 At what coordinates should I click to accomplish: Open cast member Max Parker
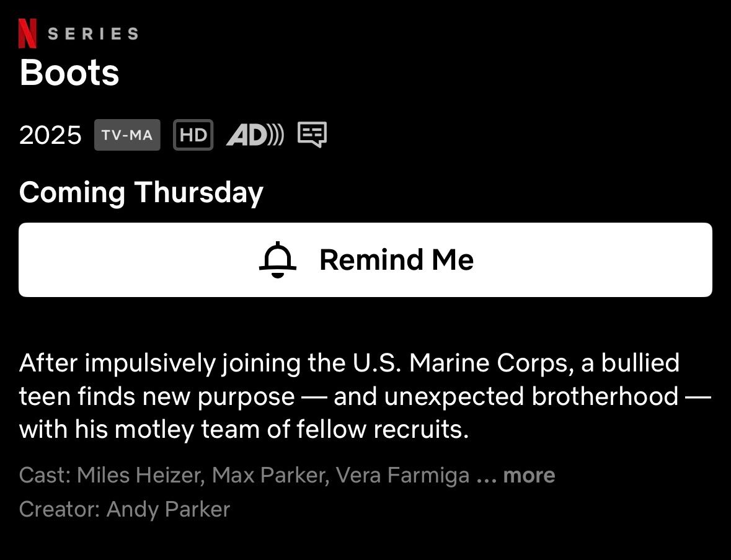click(269, 476)
